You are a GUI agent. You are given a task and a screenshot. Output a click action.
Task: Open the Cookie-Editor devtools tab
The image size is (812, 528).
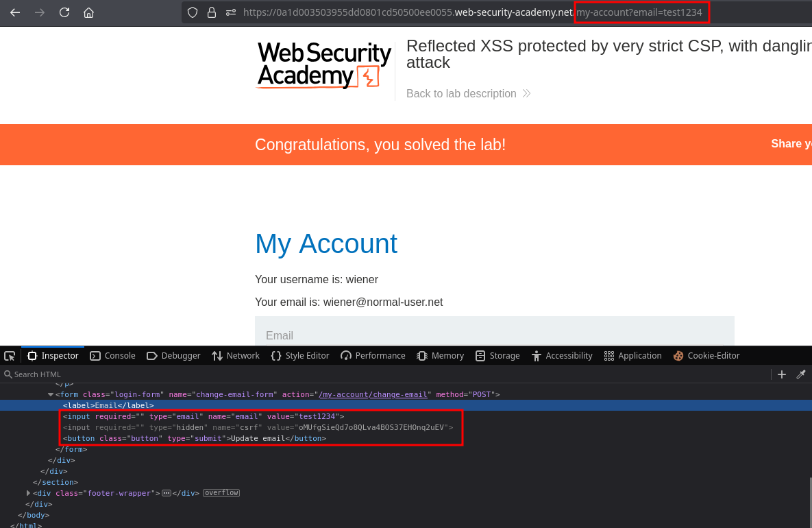tap(706, 356)
